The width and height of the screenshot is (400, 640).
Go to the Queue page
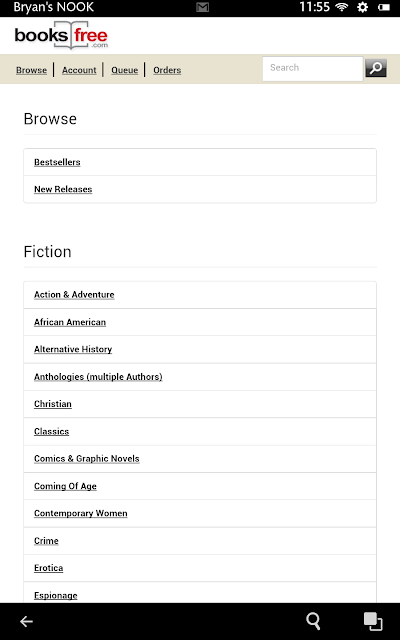(x=124, y=70)
